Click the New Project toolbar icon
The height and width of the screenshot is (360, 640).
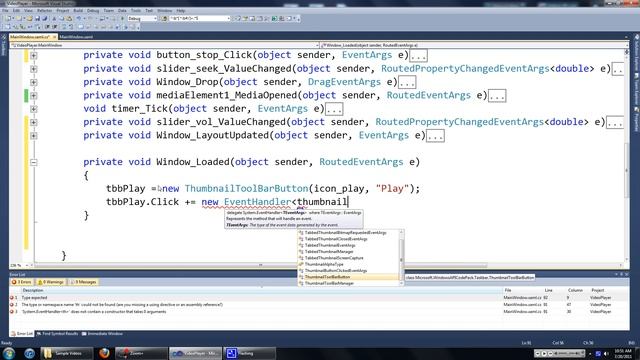point(9,18)
